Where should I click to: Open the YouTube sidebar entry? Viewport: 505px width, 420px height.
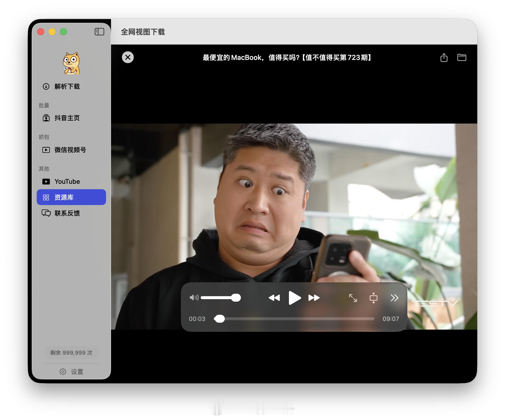tap(67, 182)
